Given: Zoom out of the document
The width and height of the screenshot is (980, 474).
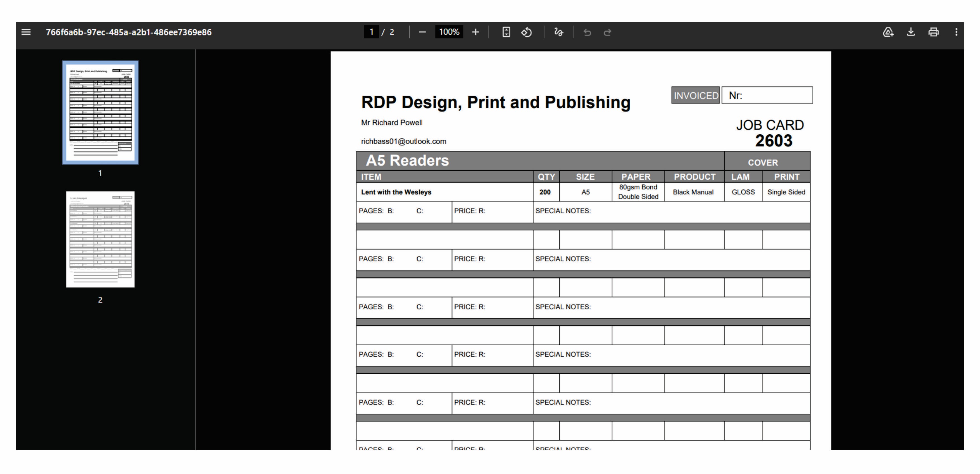Looking at the screenshot, I should point(422,32).
